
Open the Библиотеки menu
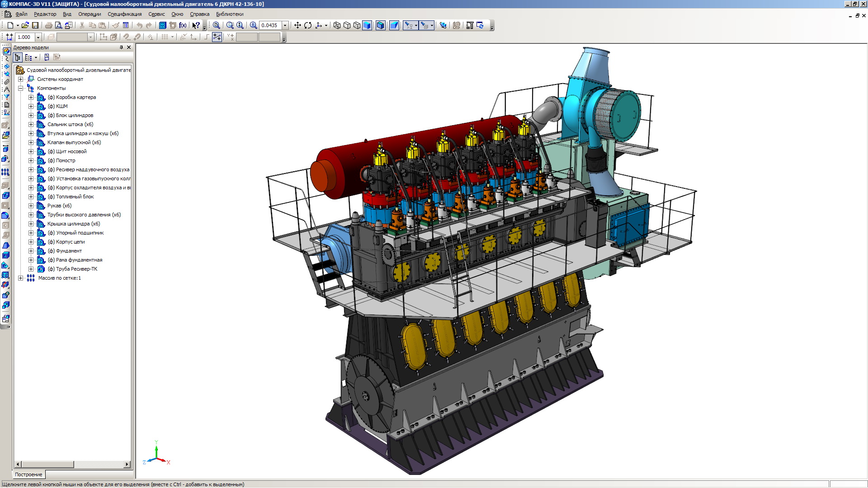(x=230, y=14)
